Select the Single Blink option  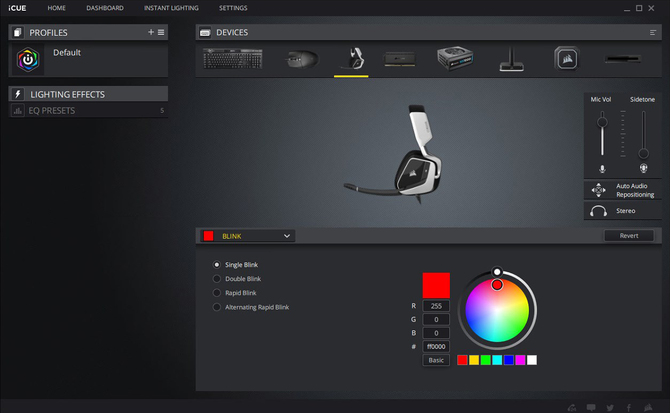[235, 265]
